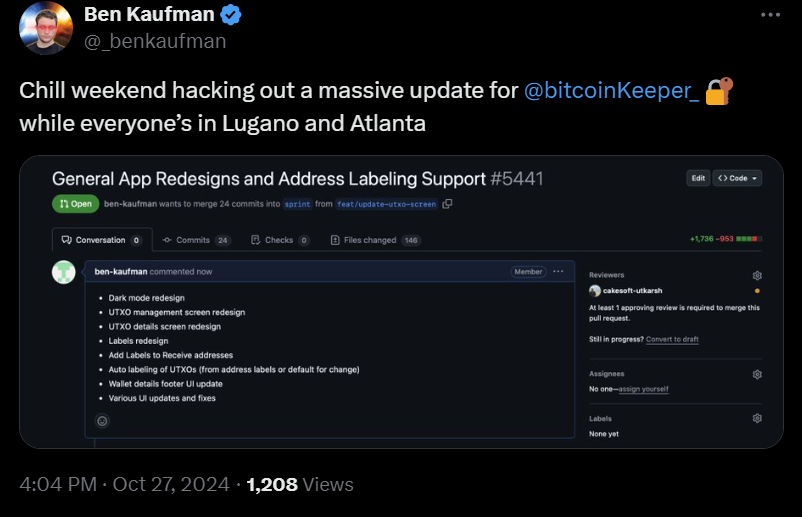The image size is (802, 517).
Task: Open the Reviewers settings gear
Action: pyautogui.click(x=757, y=276)
